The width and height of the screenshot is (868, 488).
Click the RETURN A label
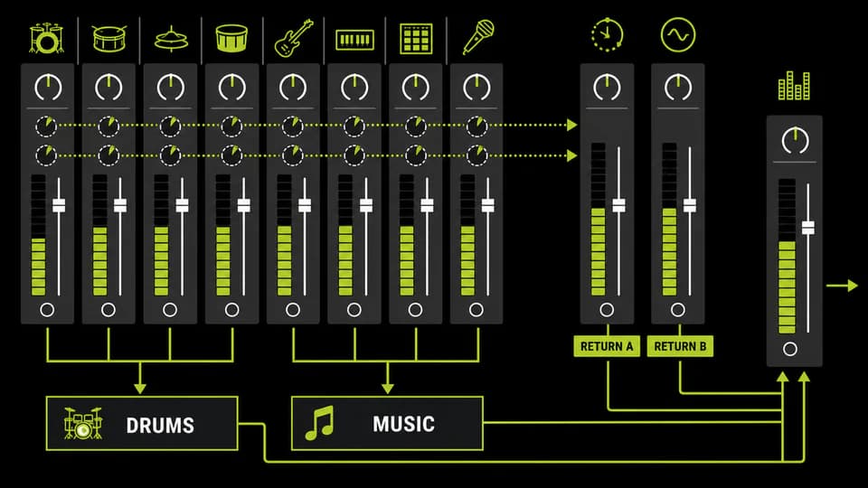(x=607, y=346)
